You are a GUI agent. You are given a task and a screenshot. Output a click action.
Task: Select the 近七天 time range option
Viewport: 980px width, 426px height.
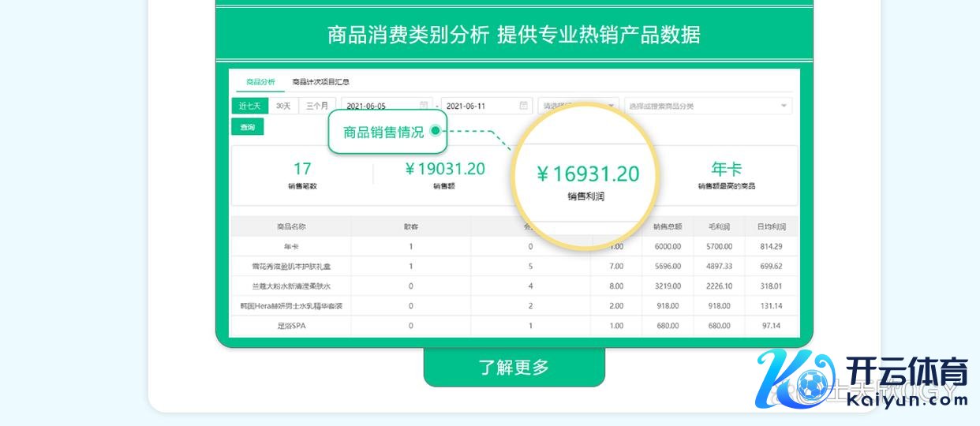pyautogui.click(x=249, y=106)
